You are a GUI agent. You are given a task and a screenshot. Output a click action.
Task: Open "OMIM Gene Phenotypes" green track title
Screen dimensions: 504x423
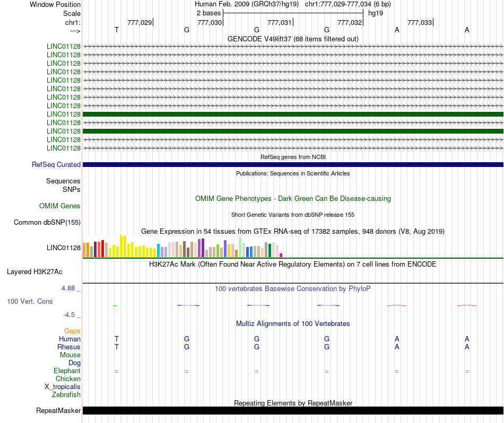[x=293, y=198]
